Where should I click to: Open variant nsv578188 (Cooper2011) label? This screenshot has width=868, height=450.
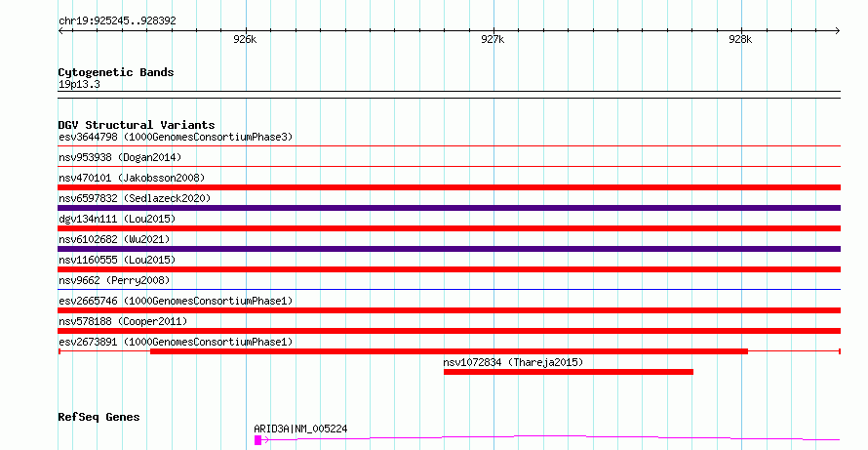click(123, 321)
